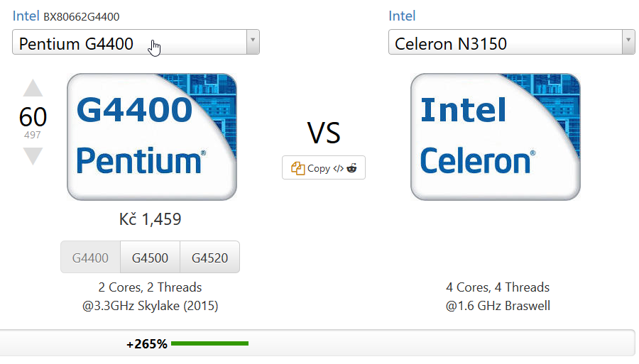Click the Copy button under VS
Screen dimensions: 639x364
pyautogui.click(x=324, y=167)
